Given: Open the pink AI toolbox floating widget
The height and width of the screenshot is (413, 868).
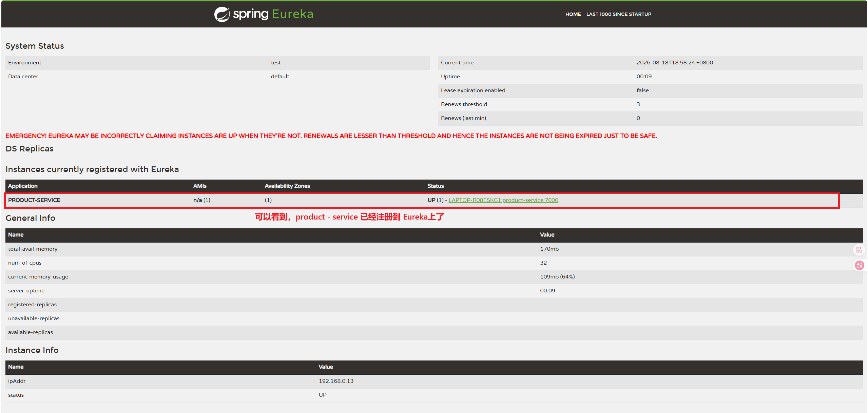Looking at the screenshot, I should click(x=859, y=250).
